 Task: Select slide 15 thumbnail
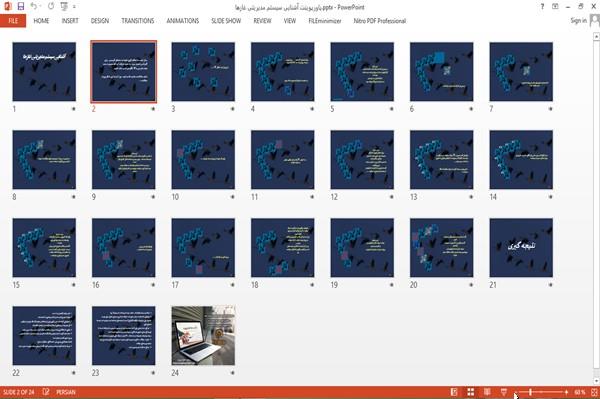click(x=44, y=248)
